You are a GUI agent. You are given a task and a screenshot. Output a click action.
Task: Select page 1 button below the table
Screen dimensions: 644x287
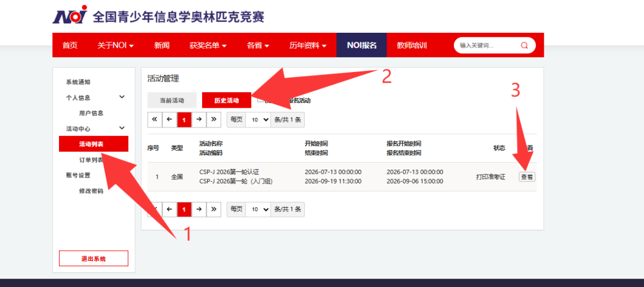[184, 209]
